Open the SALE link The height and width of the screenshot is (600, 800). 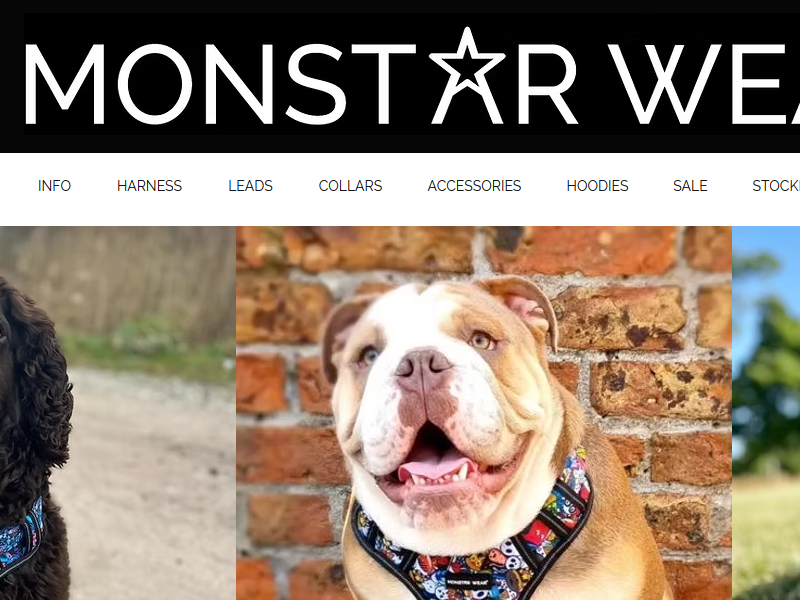click(690, 186)
